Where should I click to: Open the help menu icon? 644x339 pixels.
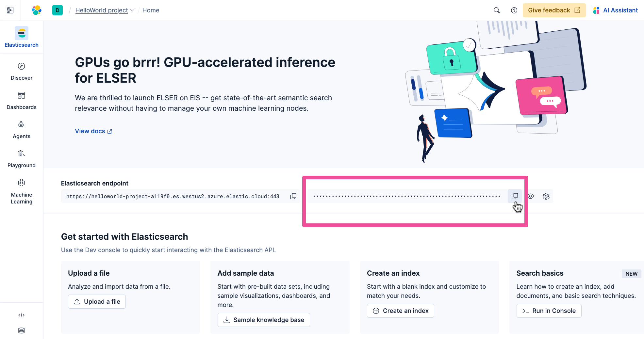(x=514, y=10)
